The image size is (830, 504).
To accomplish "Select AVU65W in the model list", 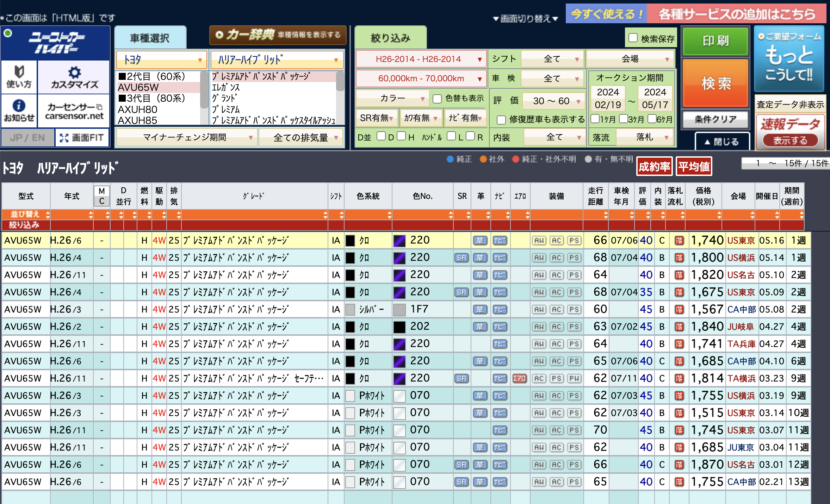I will tap(159, 87).
